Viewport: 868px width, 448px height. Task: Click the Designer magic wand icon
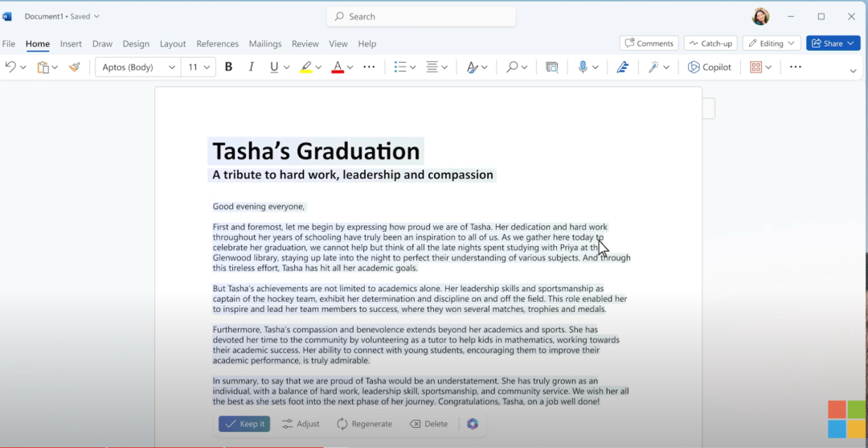coord(654,68)
